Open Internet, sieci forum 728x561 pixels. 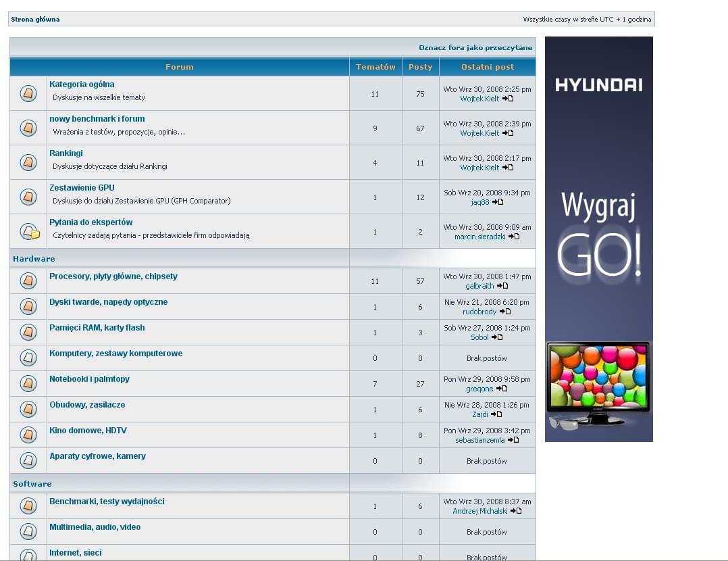click(75, 553)
